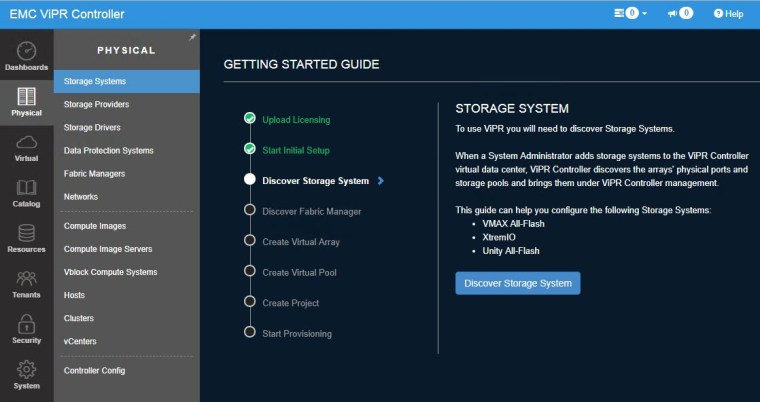The width and height of the screenshot is (760, 402).
Task: Click the Upload Licensing green checkmark
Action: 250,118
